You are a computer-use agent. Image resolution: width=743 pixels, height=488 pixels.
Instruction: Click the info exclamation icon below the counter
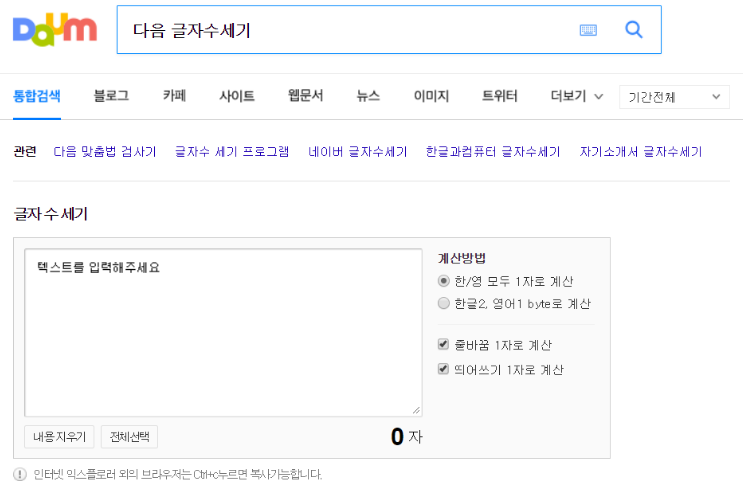pyautogui.click(x=20, y=474)
